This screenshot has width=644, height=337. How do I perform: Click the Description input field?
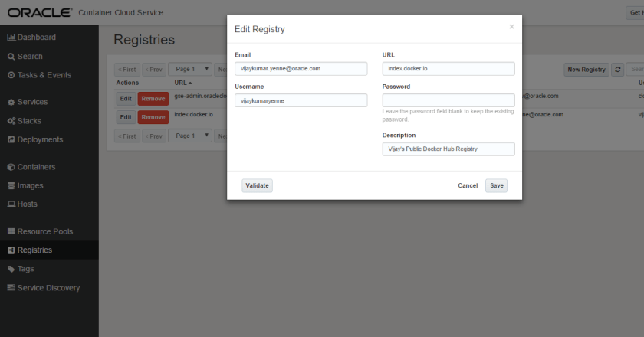click(449, 149)
